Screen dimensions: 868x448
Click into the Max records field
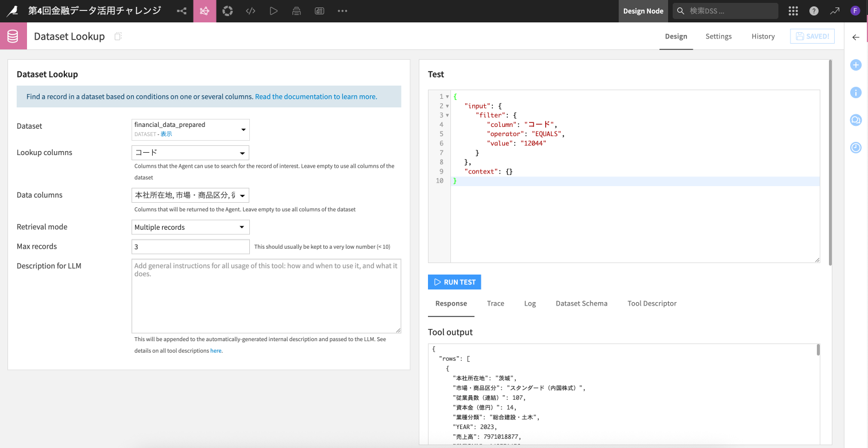click(x=191, y=246)
